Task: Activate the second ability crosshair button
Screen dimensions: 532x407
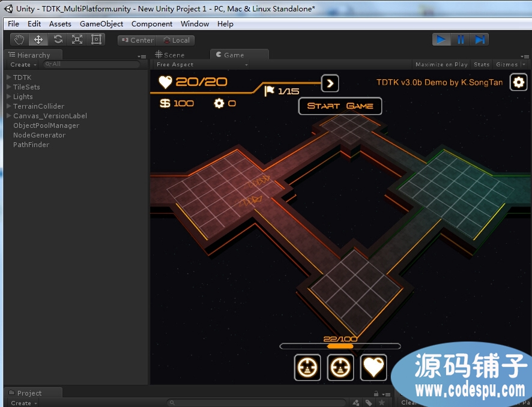Action: (340, 367)
